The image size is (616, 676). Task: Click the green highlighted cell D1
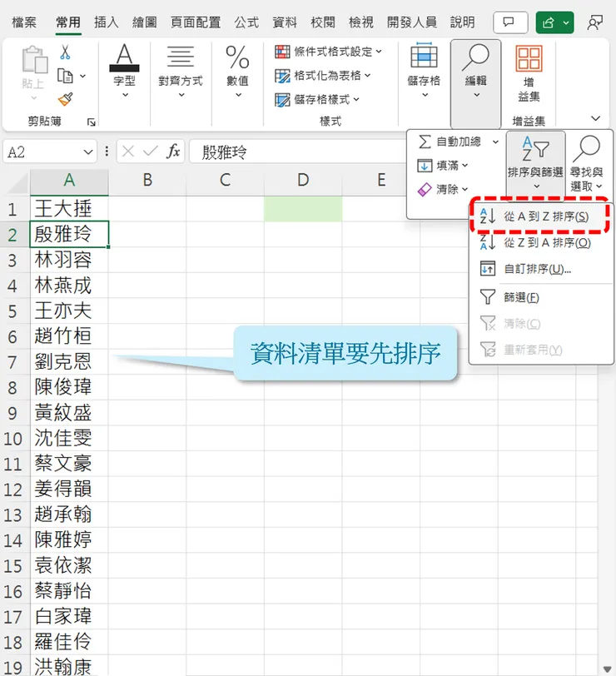pos(303,209)
